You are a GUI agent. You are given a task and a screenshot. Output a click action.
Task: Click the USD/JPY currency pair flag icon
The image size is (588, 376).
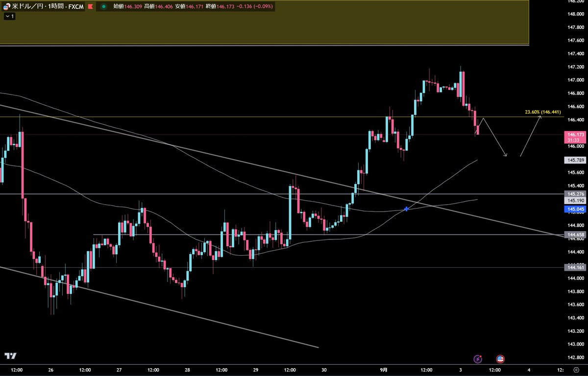coord(7,6)
